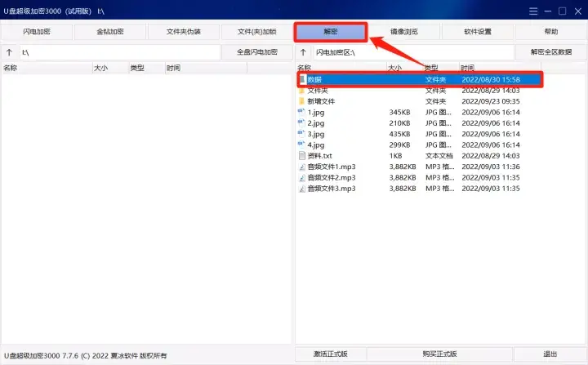
Task: Select the 3.jpg file row
Action: click(418, 134)
